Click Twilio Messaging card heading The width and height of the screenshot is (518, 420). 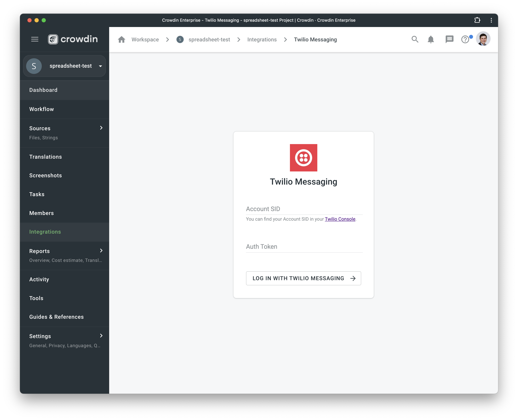pyautogui.click(x=304, y=182)
